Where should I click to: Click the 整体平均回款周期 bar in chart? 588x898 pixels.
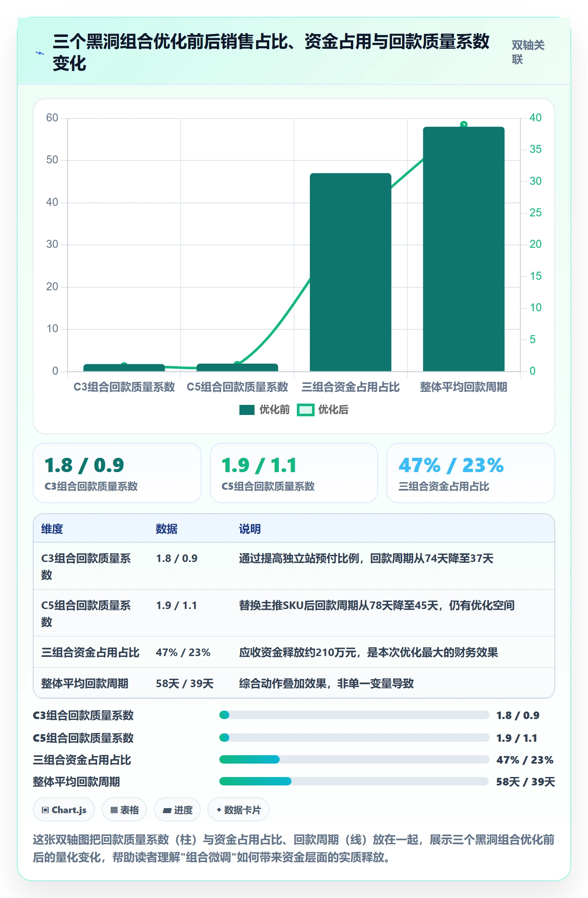464,249
